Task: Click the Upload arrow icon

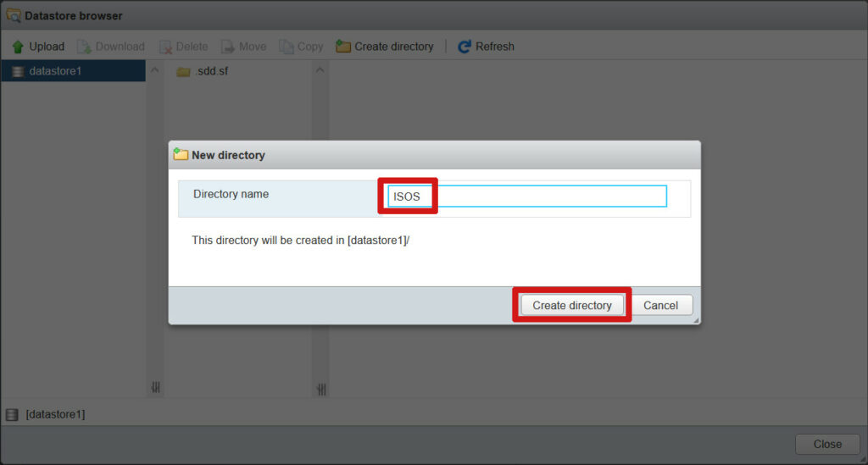Action: pos(18,47)
